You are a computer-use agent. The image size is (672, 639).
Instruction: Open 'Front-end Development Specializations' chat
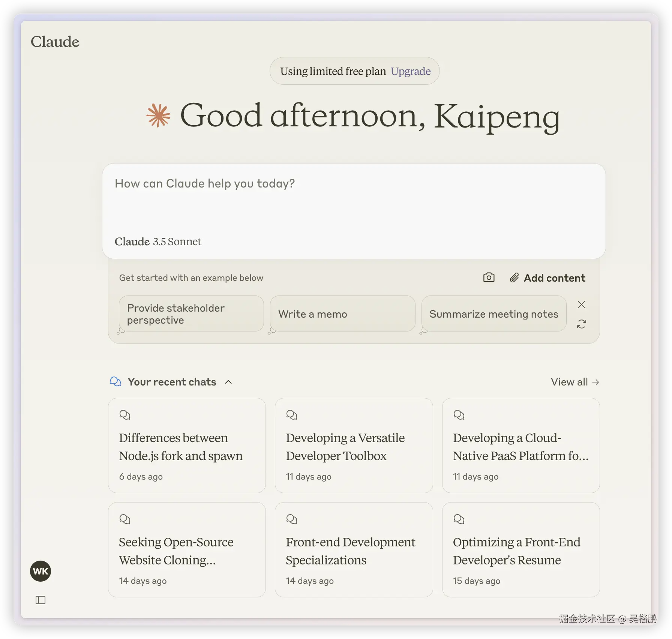(354, 550)
